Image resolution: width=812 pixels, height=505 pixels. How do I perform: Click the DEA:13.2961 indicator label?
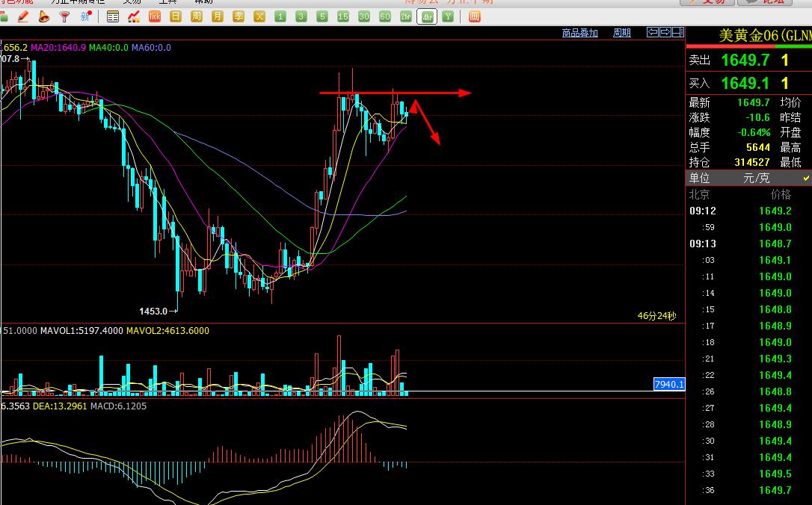(60, 406)
